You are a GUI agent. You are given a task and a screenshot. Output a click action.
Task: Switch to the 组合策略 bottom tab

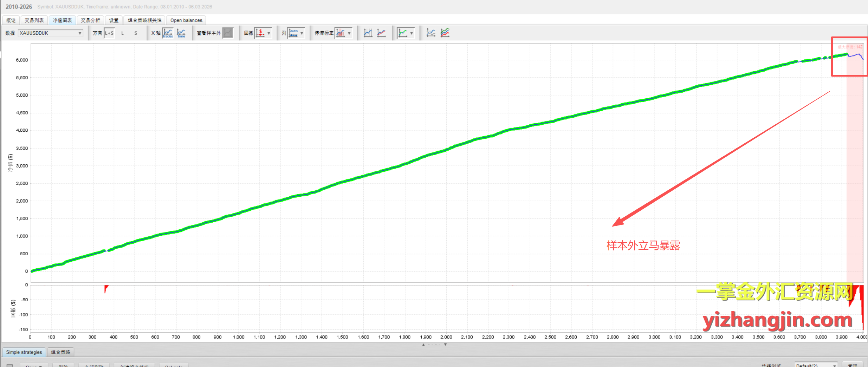click(x=60, y=352)
